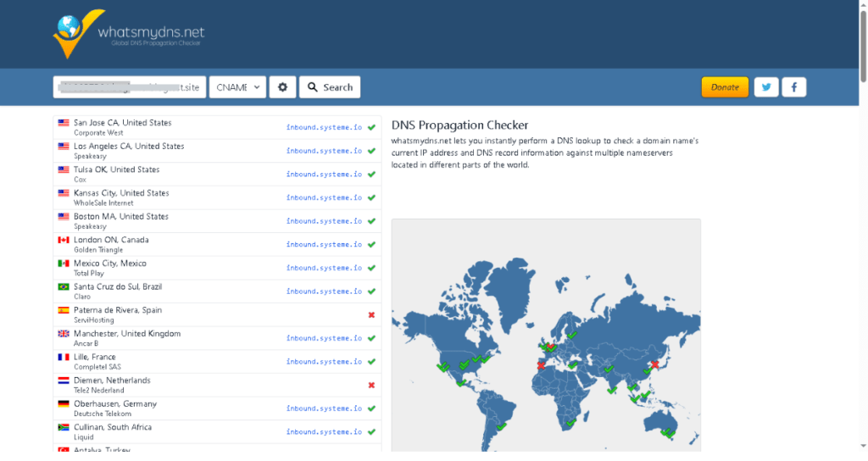Click the Deutsche Telekom provider text

point(103,414)
